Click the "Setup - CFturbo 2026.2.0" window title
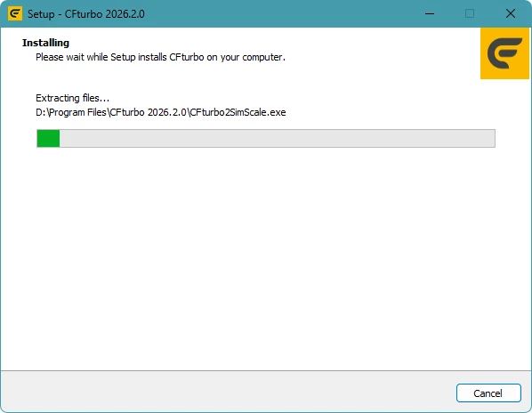The width and height of the screenshot is (532, 413). (x=85, y=14)
